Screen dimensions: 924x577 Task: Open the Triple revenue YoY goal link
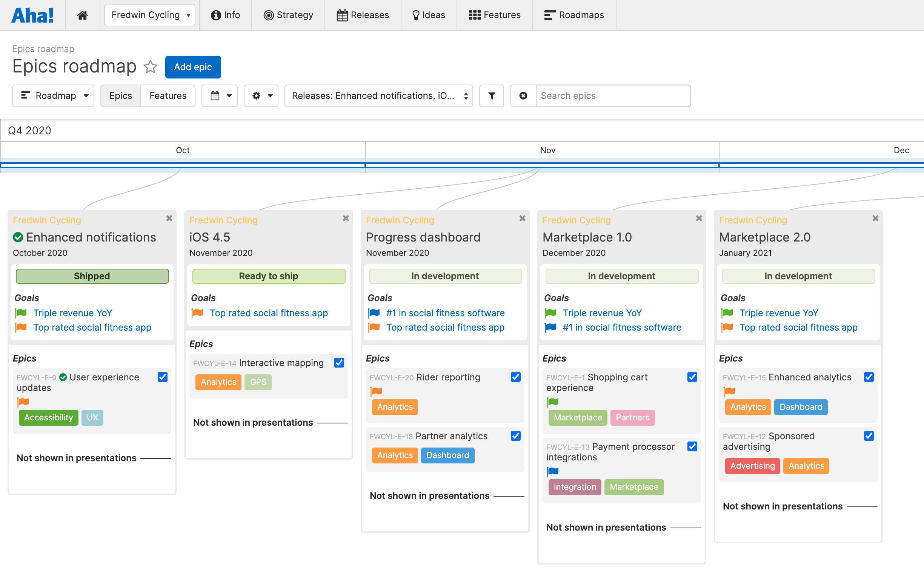72,312
